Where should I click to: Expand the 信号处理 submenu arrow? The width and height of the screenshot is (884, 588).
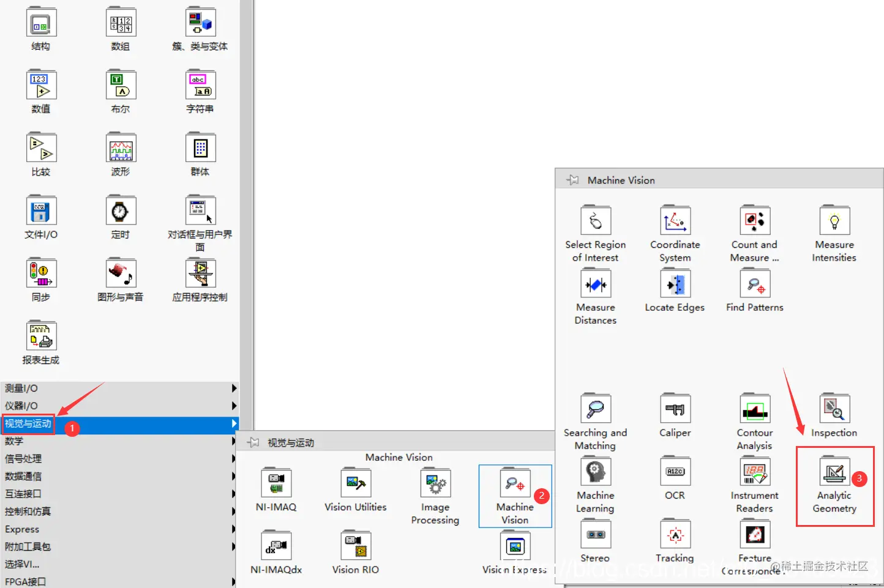(234, 458)
